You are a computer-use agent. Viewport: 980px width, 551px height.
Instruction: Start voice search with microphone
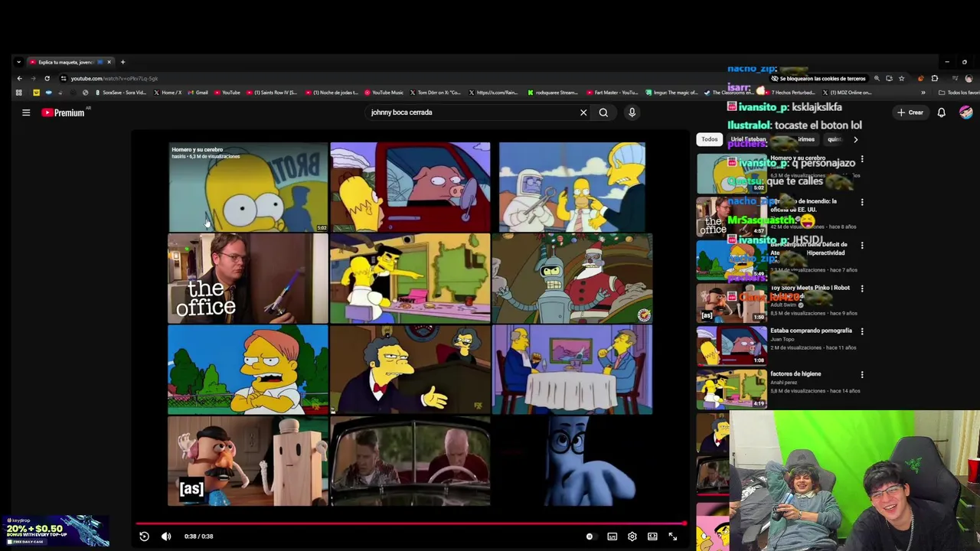632,112
